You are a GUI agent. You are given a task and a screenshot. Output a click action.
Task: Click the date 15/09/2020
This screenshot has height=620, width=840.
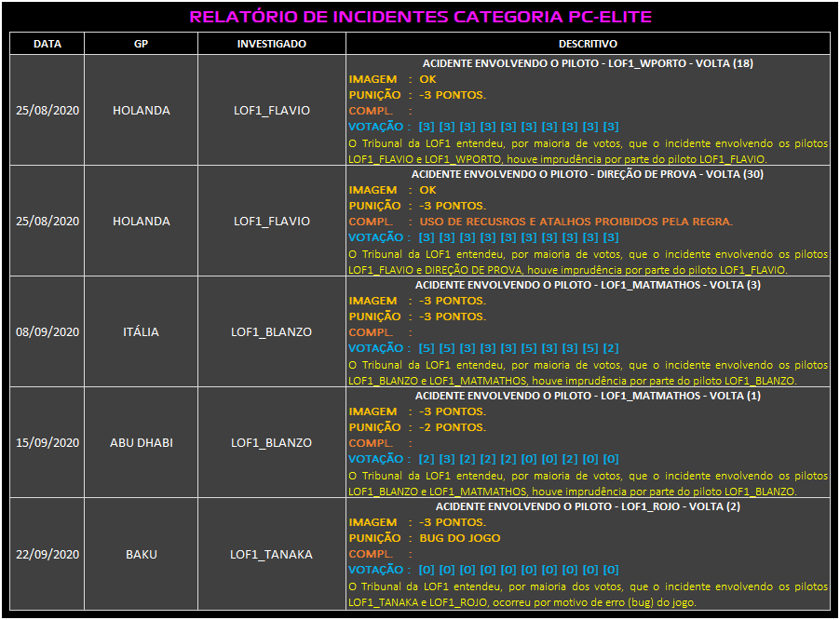tap(47, 442)
